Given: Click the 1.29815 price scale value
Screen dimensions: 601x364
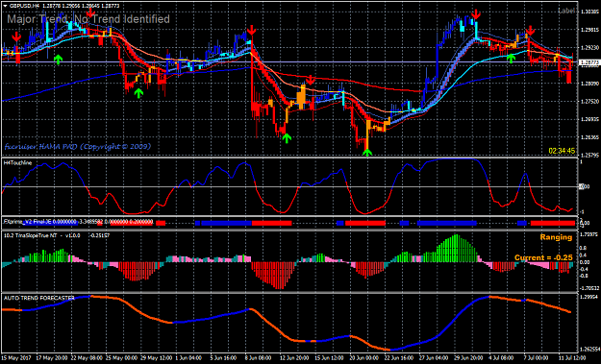Looking at the screenshot, I should pos(589,30).
